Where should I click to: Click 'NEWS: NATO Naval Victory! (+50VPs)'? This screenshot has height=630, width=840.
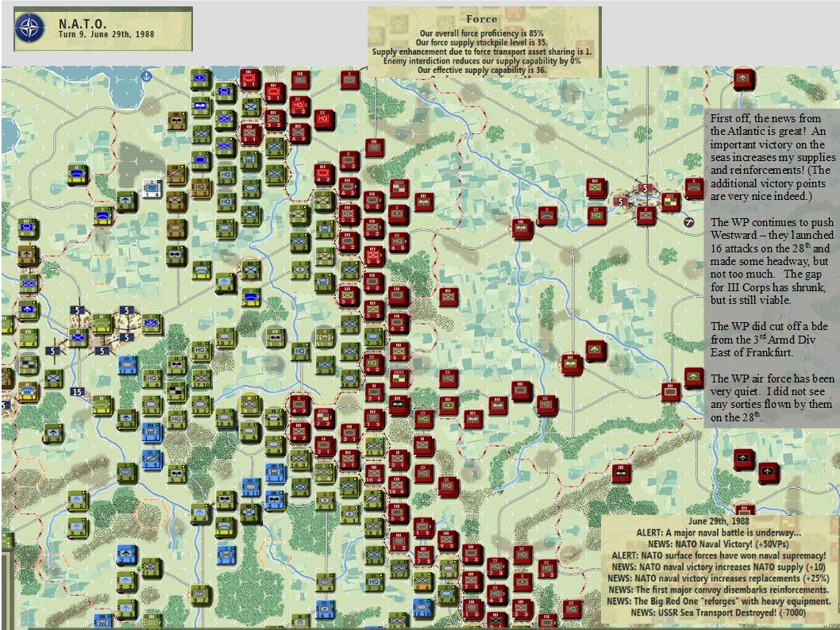[719, 544]
